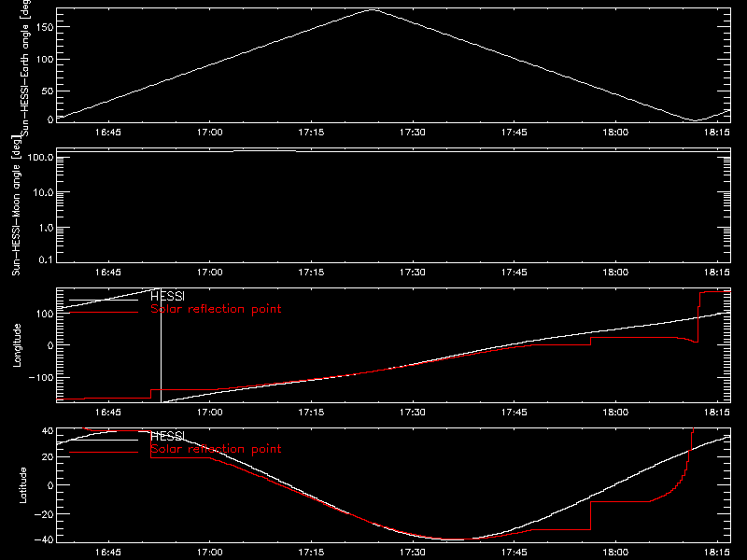Select HESSI legend text in Latitude plot
The height and width of the screenshot is (560, 747).
pyautogui.click(x=167, y=436)
